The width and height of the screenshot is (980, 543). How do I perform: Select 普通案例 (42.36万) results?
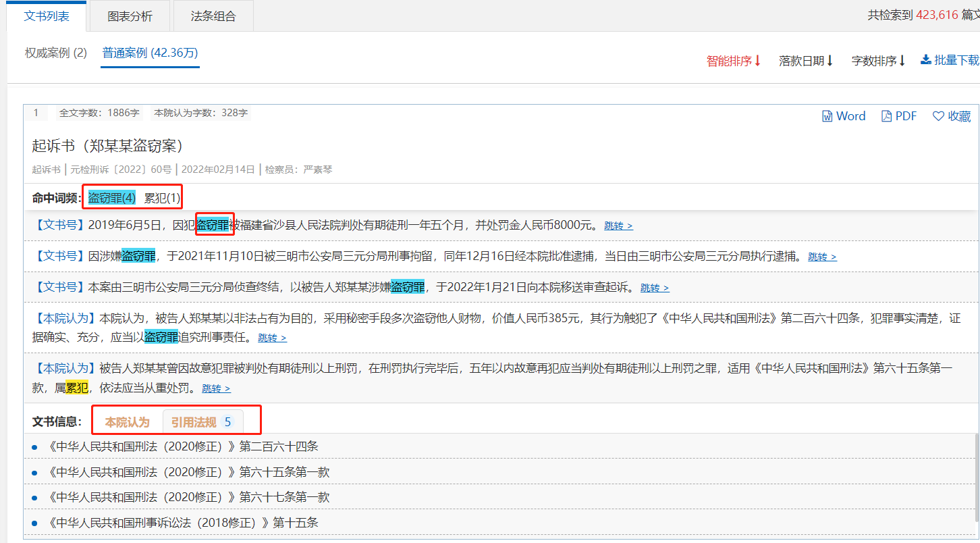[x=150, y=53]
